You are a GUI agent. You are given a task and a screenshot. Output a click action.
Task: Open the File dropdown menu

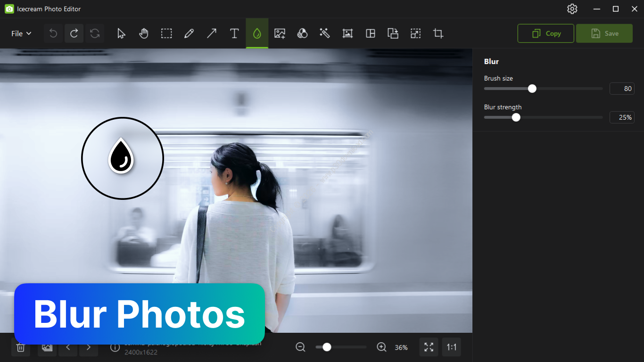point(21,33)
